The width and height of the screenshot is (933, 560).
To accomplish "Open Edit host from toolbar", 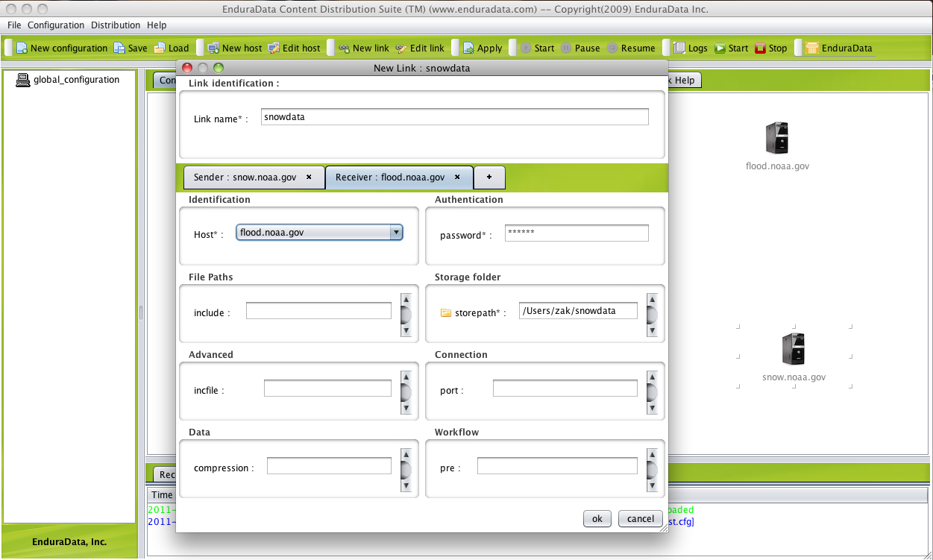I will pos(294,48).
